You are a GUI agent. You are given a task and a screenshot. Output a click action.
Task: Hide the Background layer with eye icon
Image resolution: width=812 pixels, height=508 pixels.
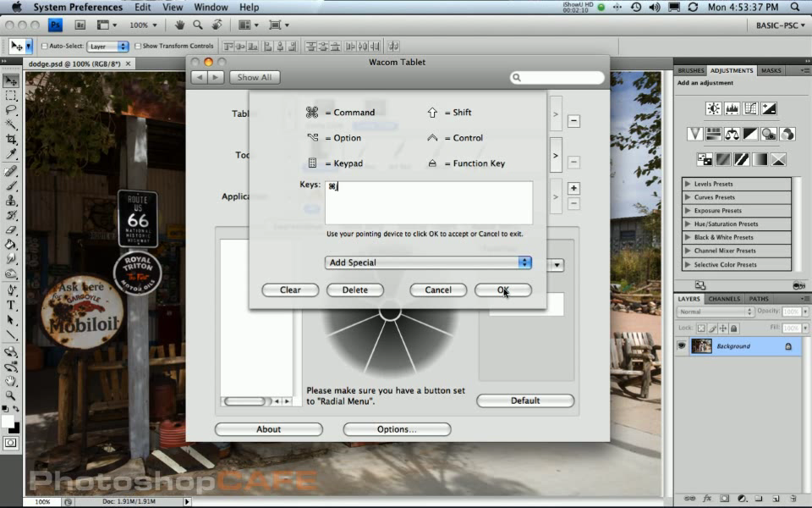[x=681, y=346]
